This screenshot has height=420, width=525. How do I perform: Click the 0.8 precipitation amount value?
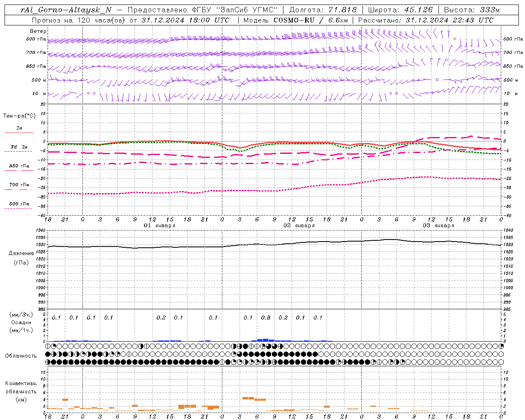pos(266,317)
